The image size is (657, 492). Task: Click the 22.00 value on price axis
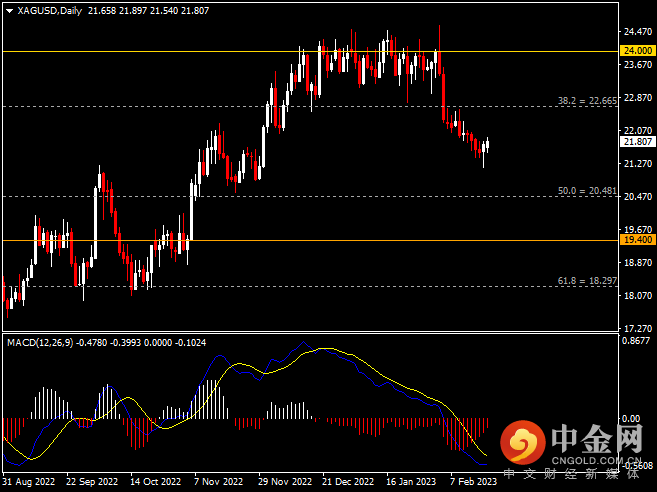(636, 130)
